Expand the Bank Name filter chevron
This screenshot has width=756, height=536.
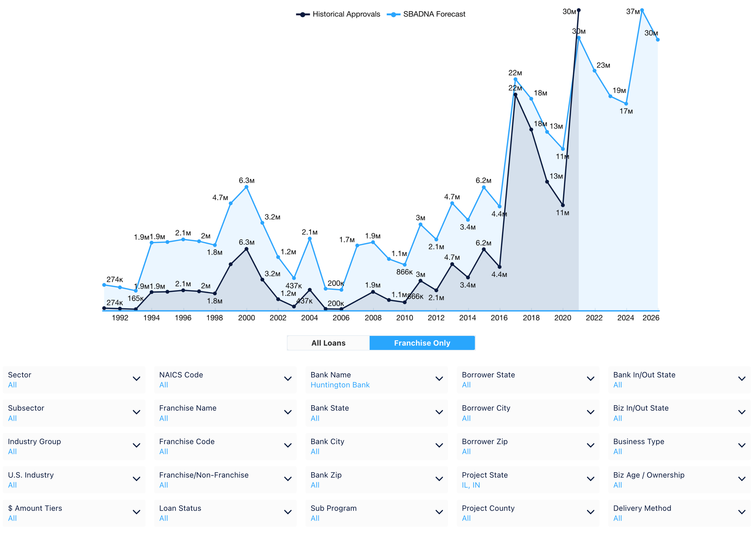point(439,379)
